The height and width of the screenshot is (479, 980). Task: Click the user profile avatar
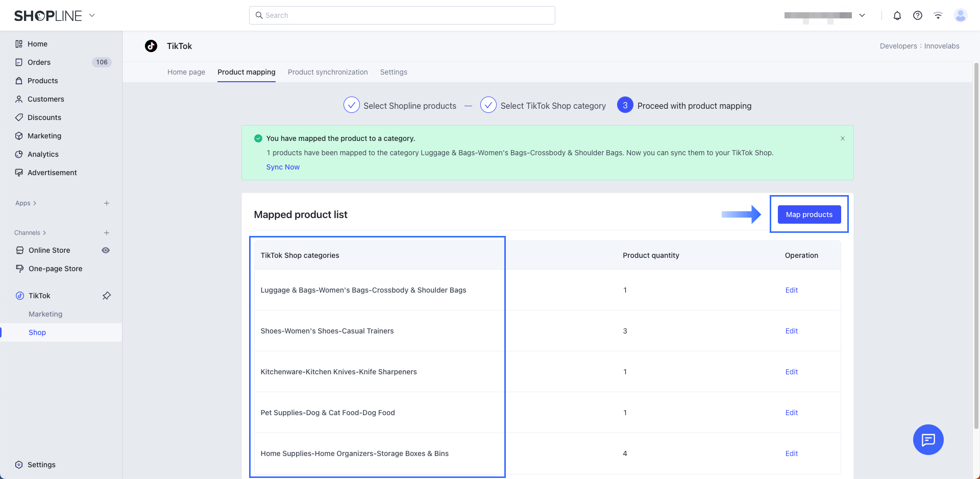coord(960,15)
